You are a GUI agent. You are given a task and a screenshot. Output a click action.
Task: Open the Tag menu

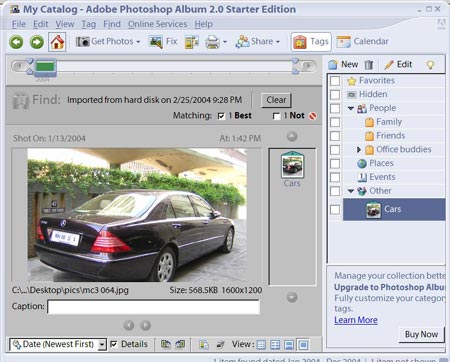click(x=89, y=24)
